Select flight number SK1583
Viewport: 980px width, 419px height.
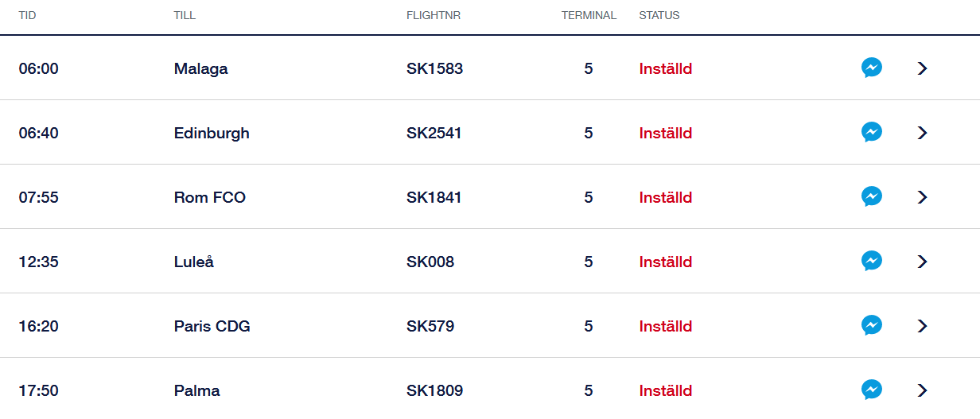click(x=434, y=68)
